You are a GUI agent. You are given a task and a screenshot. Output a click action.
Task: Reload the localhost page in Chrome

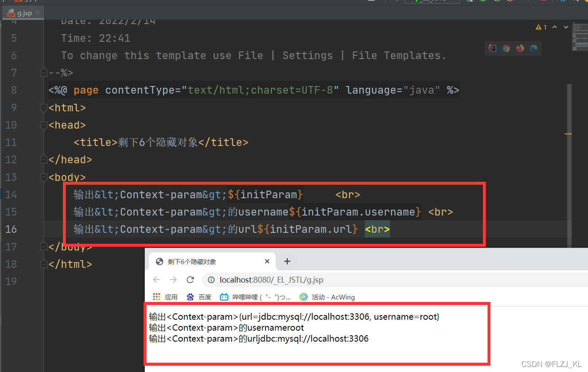[x=190, y=280]
